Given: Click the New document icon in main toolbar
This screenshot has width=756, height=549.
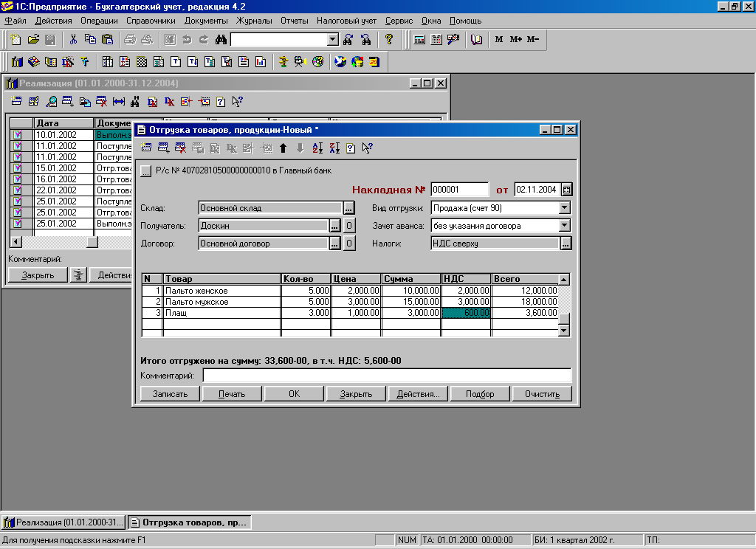Looking at the screenshot, I should [16, 40].
